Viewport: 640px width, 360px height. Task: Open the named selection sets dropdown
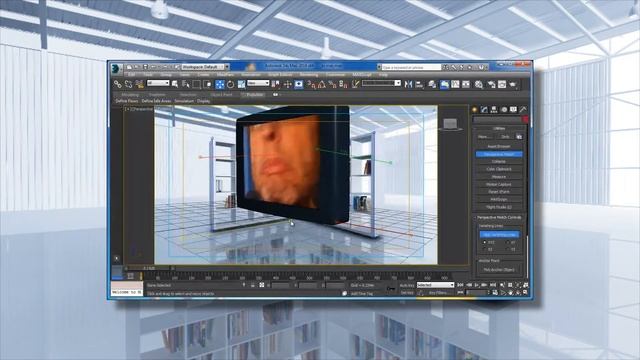tap(382, 83)
